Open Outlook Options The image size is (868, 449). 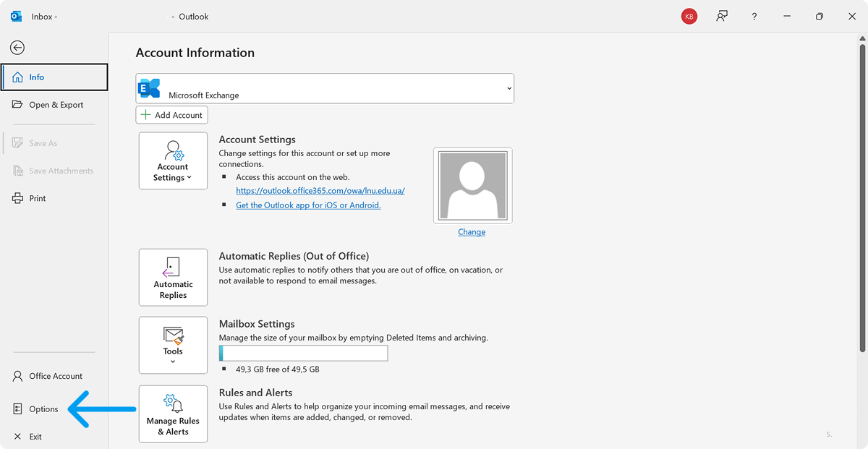(43, 409)
